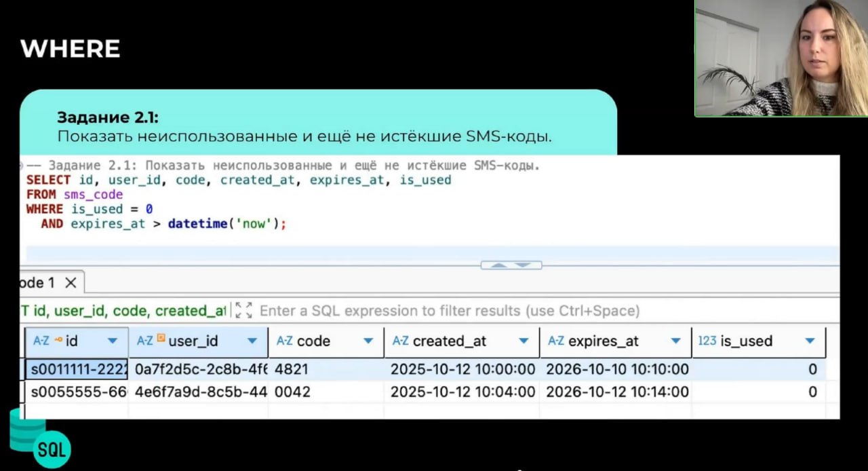Select the cell with code 4821
This screenshot has height=471, width=868.
click(325, 369)
